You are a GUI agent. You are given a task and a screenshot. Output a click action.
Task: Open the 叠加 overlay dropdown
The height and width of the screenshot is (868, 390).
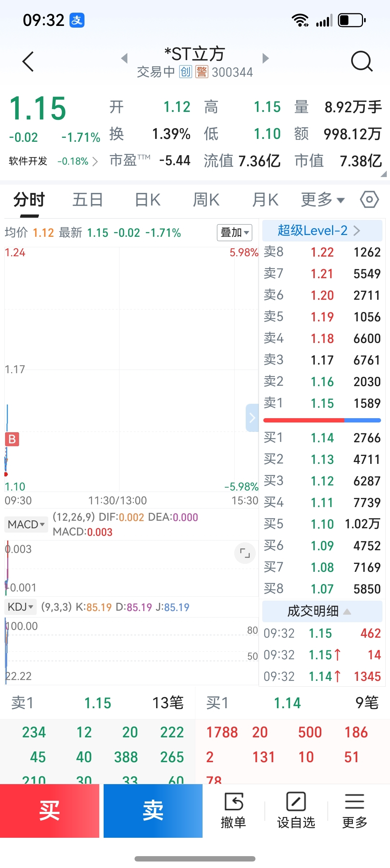[235, 232]
